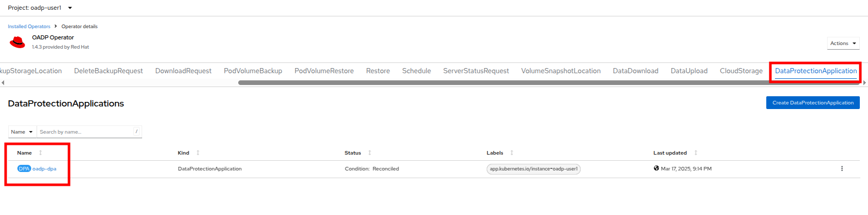Screen dimensions: 868x215
Task: Open the Name filter type dropdown
Action: click(x=22, y=132)
